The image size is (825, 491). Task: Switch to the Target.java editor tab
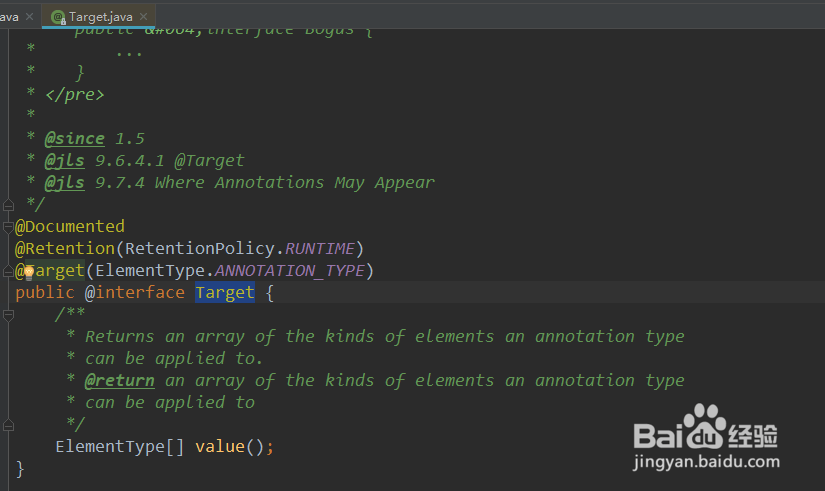(x=100, y=17)
